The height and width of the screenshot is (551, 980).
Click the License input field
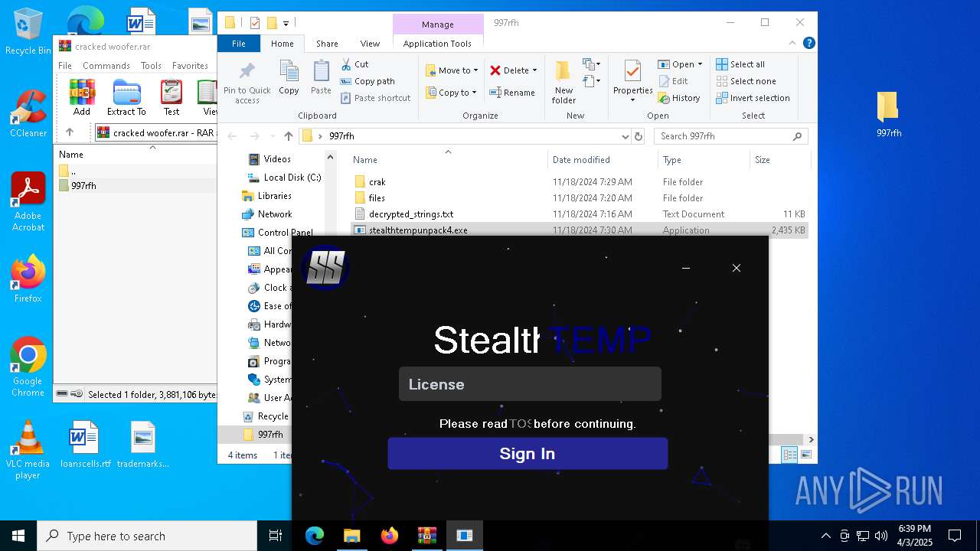click(530, 384)
